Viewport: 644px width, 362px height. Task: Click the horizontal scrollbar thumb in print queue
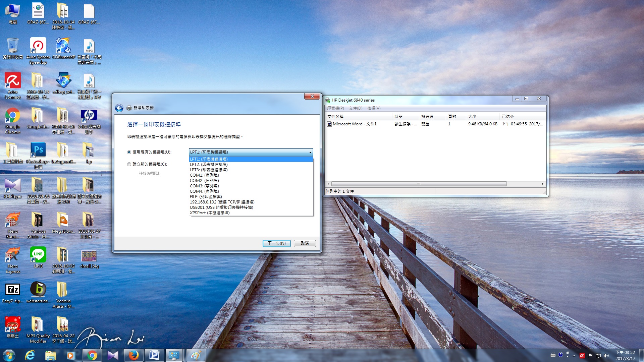[419, 184]
